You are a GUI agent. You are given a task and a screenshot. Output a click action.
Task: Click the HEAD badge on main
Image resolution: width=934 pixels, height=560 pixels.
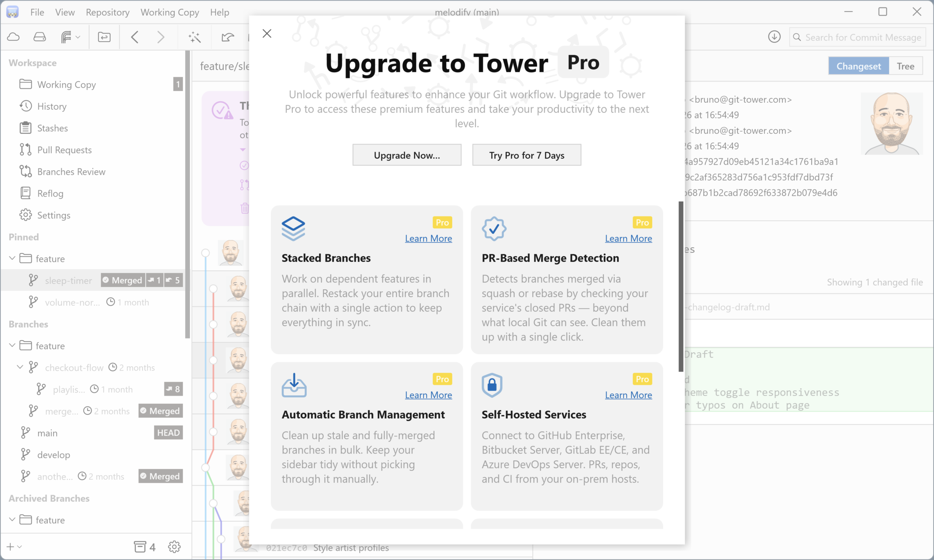(168, 433)
